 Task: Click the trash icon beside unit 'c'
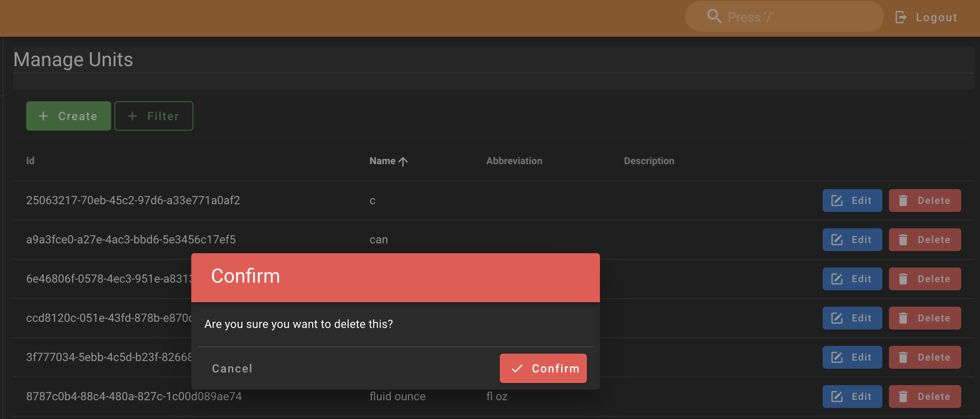(903, 201)
